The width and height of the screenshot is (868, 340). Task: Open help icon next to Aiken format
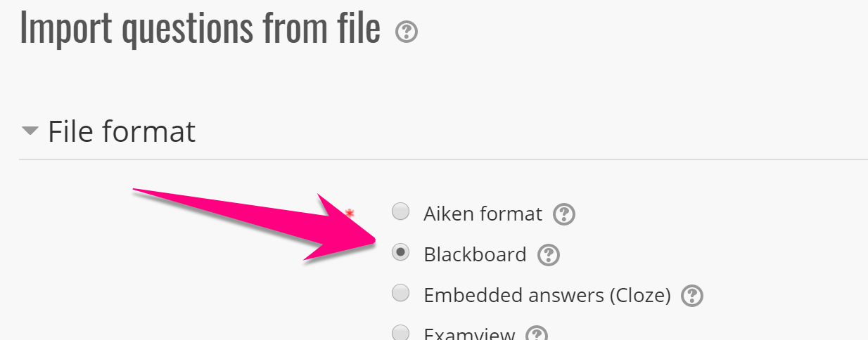click(x=564, y=214)
